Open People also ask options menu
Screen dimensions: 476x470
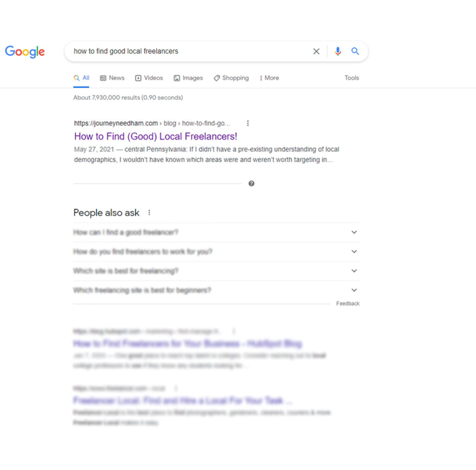pos(149,212)
